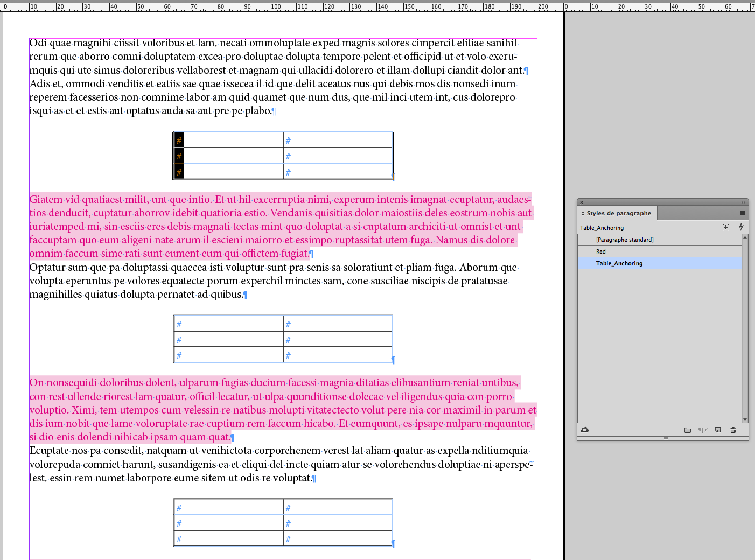Click top-left cell of second table

click(x=228, y=324)
